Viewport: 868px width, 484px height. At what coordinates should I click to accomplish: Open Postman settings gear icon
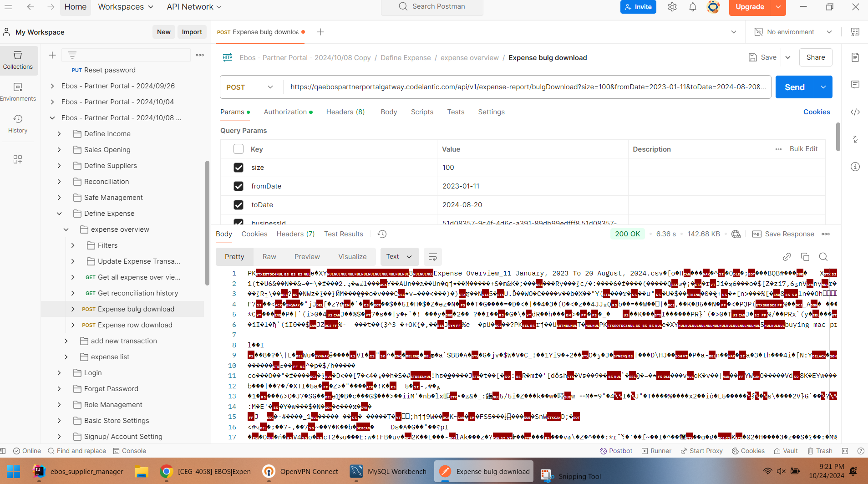(672, 7)
